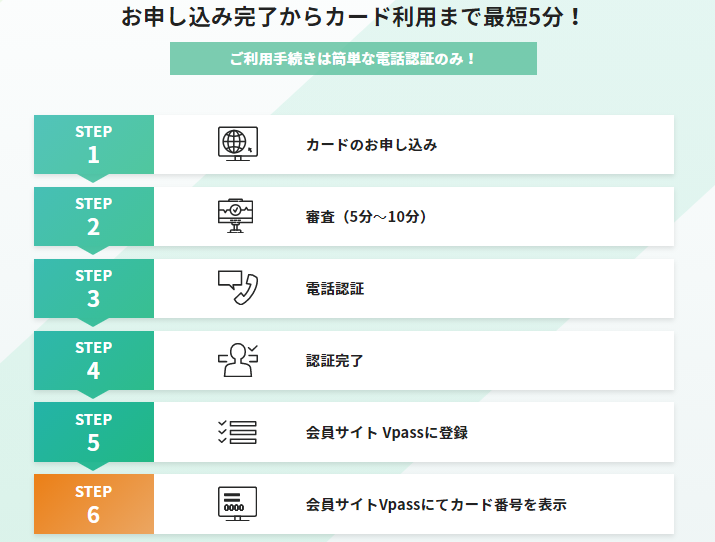The width and height of the screenshot is (715, 542).
Task: Click the 審査（5分～10分） label
Action: pyautogui.click(x=367, y=217)
